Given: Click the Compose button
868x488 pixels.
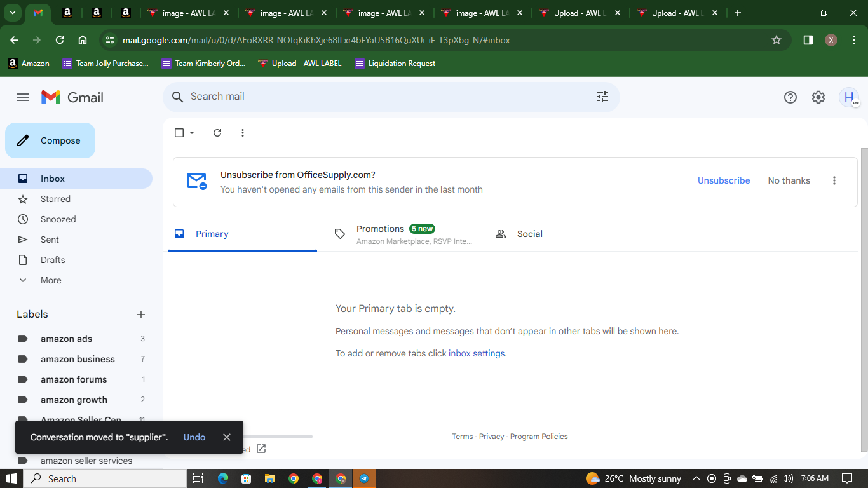Looking at the screenshot, I should [x=50, y=140].
